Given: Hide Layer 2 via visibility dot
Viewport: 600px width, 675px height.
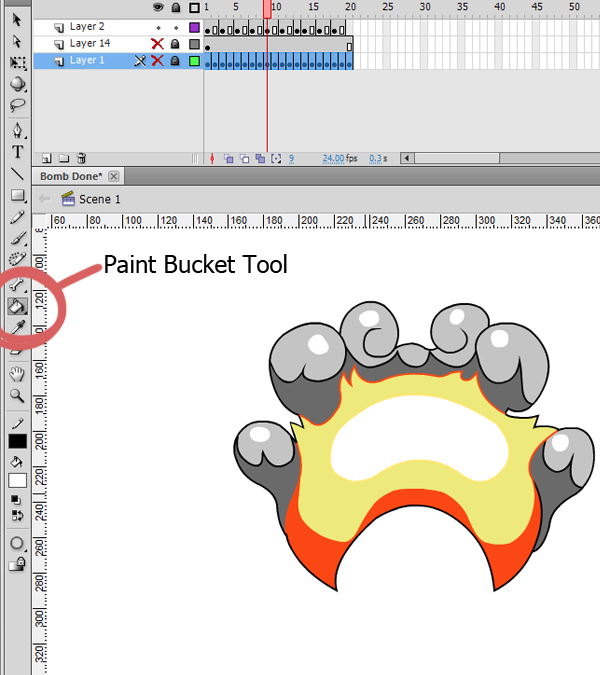Looking at the screenshot, I should click(158, 28).
